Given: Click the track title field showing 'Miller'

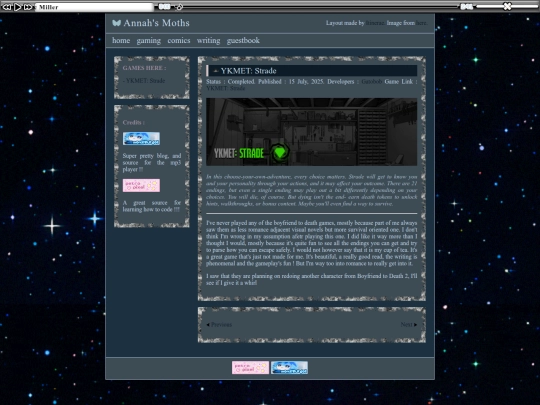Looking at the screenshot, I should pyautogui.click(x=94, y=7).
